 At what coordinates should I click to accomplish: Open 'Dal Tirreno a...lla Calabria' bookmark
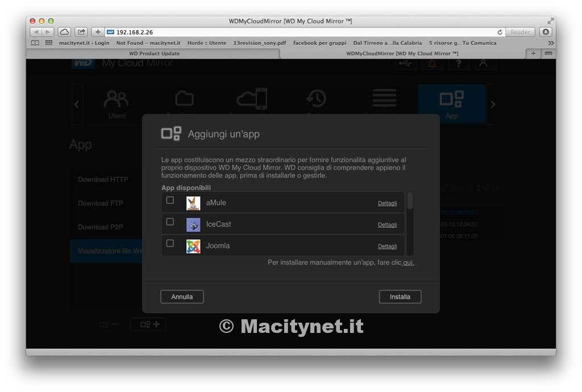(388, 43)
